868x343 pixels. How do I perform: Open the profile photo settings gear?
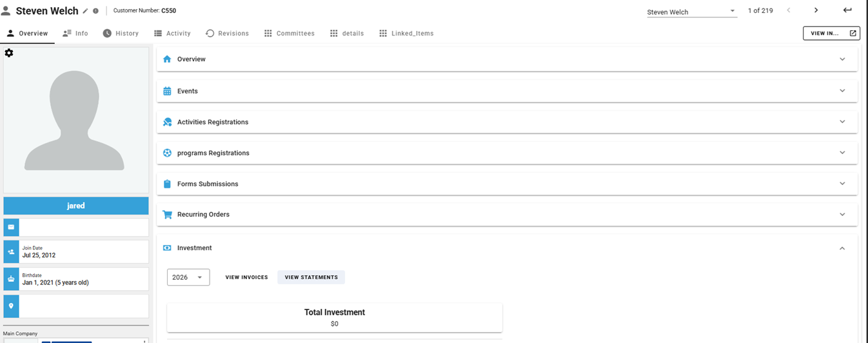pyautogui.click(x=9, y=53)
